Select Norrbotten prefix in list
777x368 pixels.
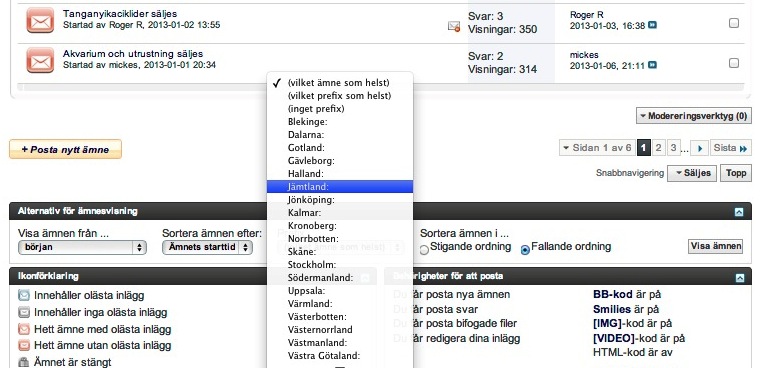(339, 239)
